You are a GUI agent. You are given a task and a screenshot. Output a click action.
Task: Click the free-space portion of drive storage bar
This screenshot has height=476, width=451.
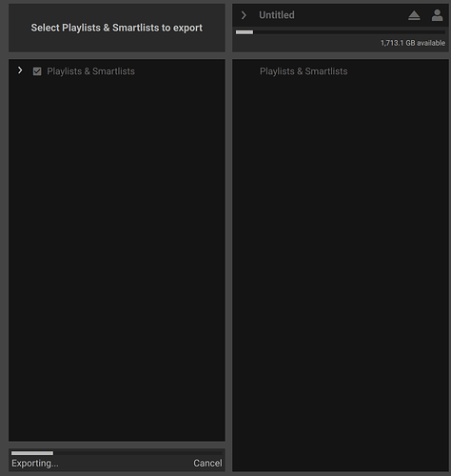(349, 32)
